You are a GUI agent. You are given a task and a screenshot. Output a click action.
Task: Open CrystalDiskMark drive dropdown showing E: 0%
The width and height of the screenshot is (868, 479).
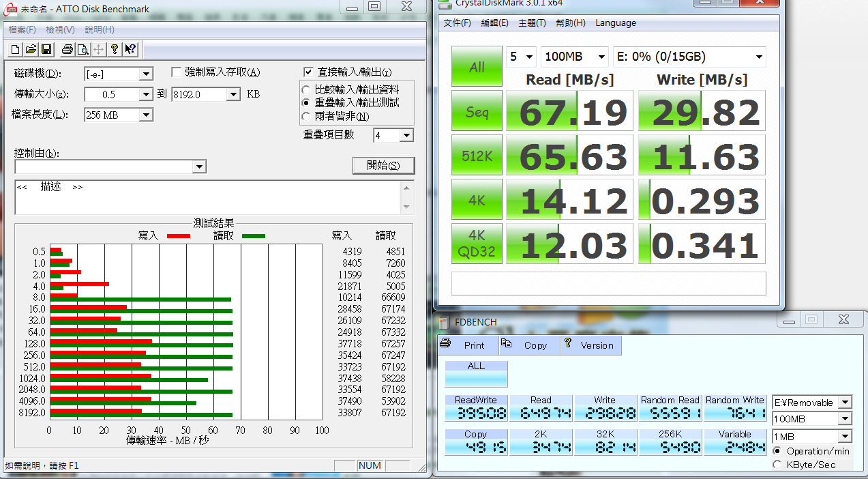tap(689, 57)
